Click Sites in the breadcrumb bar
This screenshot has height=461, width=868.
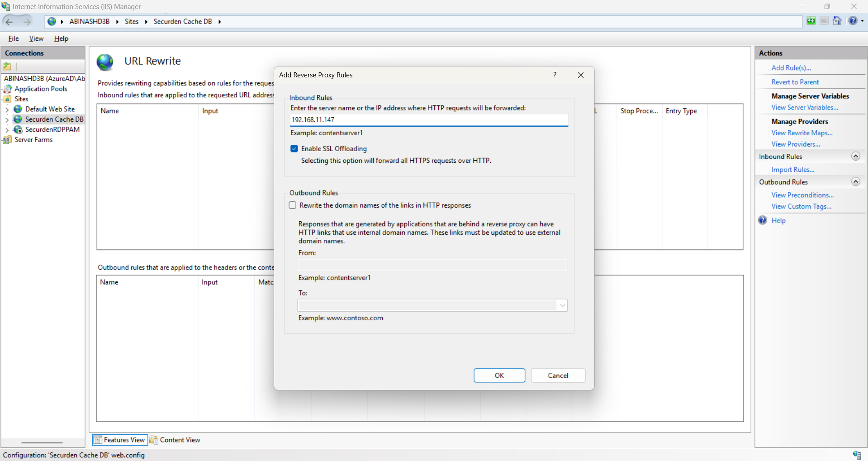click(x=132, y=22)
